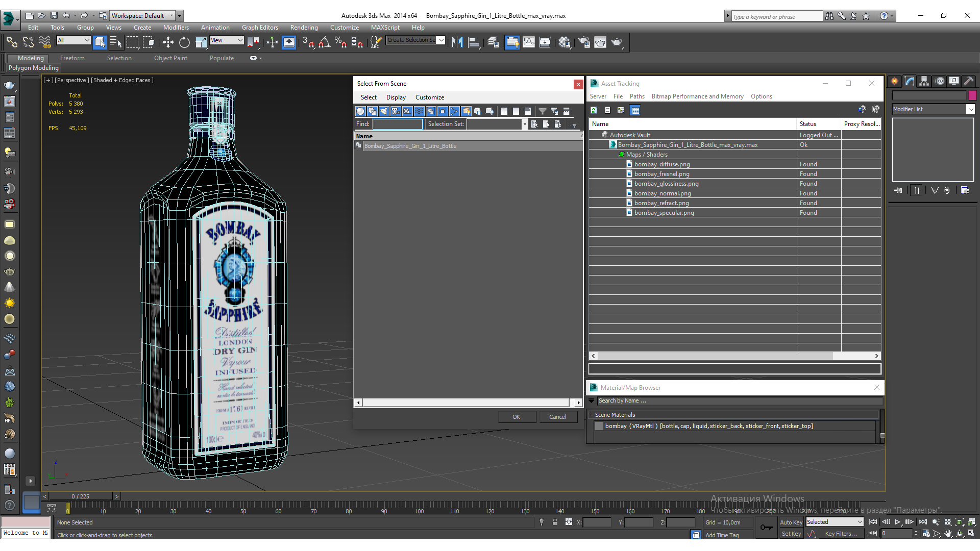Screen dimensions: 980x551
Task: Open the selection filter All dropdown
Action: click(73, 40)
